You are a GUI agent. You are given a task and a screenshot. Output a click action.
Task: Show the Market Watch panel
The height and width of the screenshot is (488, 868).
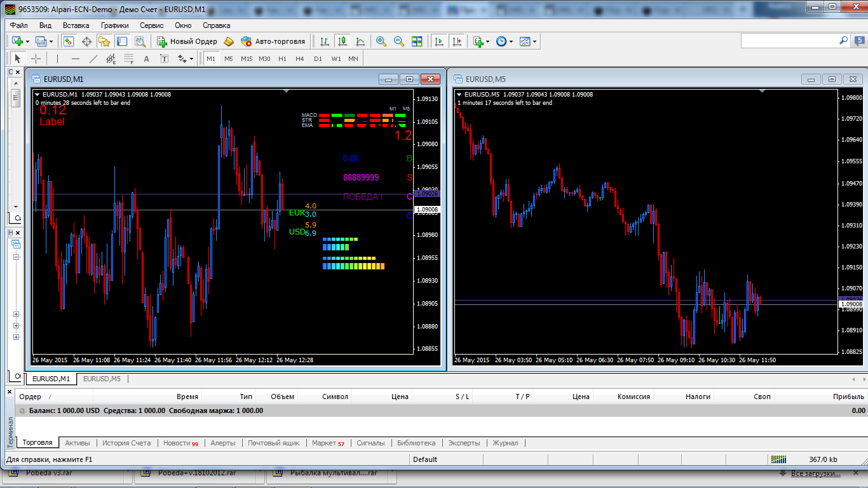(x=68, y=41)
